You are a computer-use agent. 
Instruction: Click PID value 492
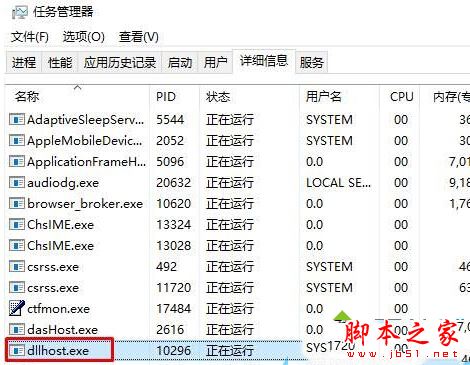tap(166, 267)
